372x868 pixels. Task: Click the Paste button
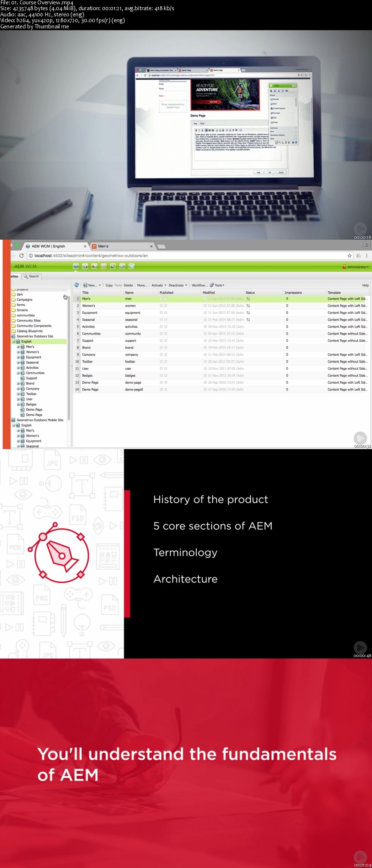(118, 285)
